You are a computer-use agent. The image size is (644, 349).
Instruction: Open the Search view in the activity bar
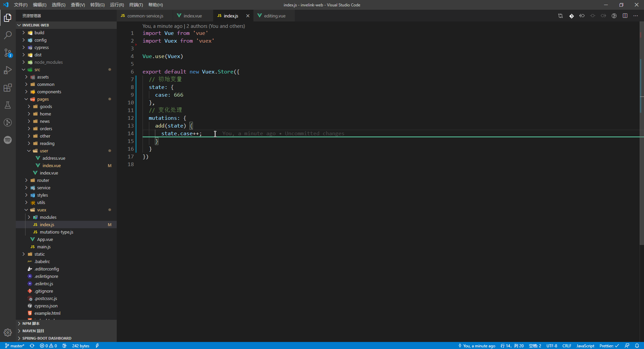[x=8, y=35]
